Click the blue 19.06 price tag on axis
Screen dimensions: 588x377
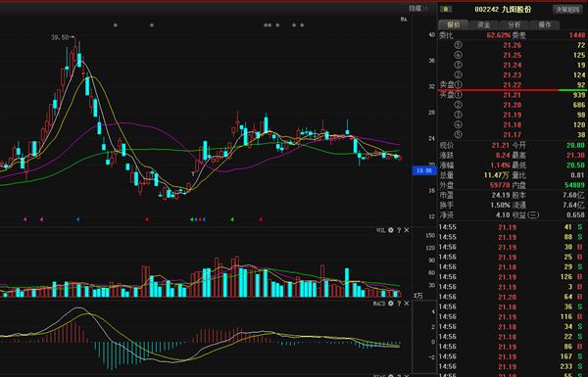(424, 170)
